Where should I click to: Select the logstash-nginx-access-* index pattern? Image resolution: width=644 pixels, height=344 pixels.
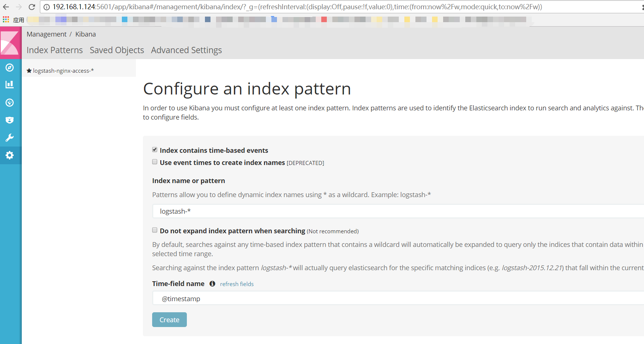pos(63,70)
